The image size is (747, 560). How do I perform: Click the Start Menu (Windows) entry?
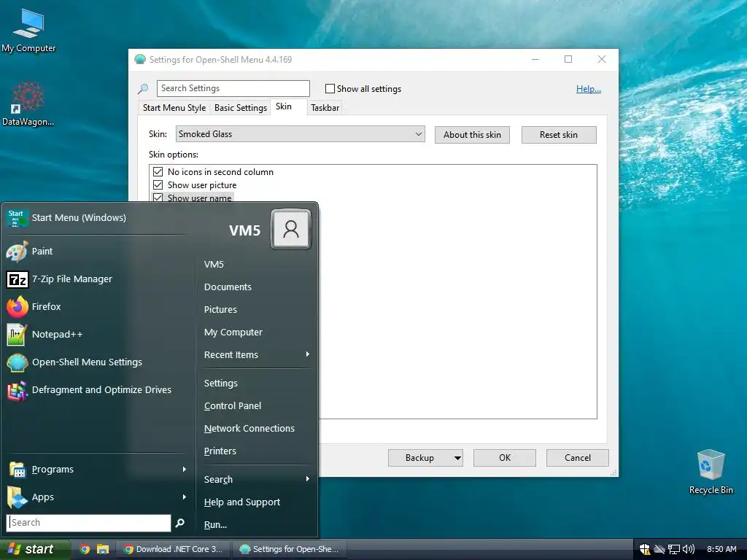[98, 218]
